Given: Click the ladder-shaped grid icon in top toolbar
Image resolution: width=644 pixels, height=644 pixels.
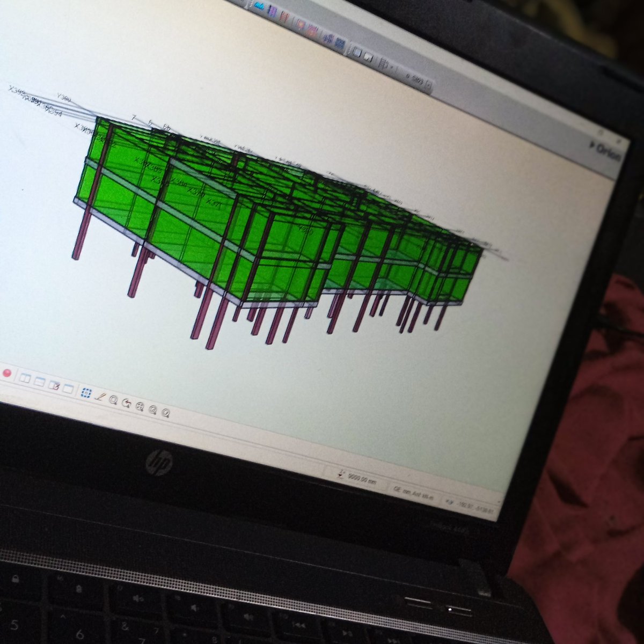Looking at the screenshot, I should coord(383,64).
